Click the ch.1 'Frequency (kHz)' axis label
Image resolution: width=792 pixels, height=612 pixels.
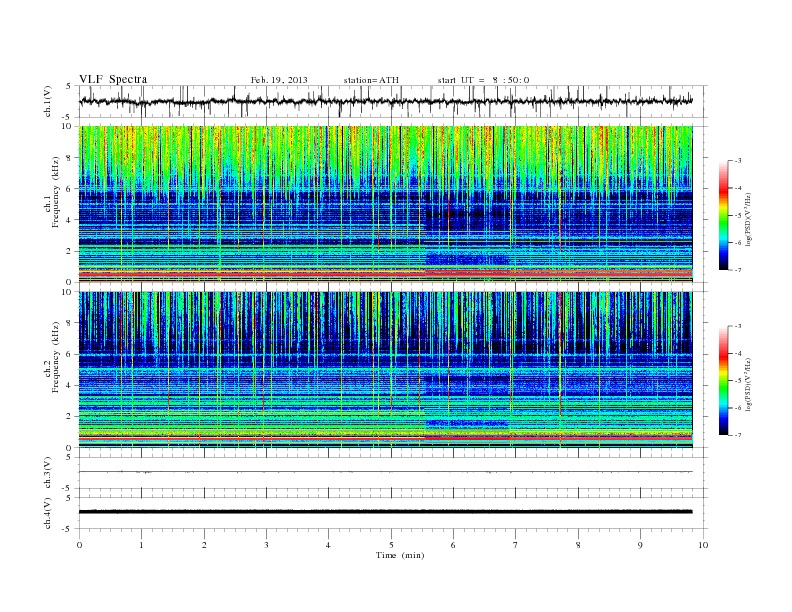coord(56,192)
